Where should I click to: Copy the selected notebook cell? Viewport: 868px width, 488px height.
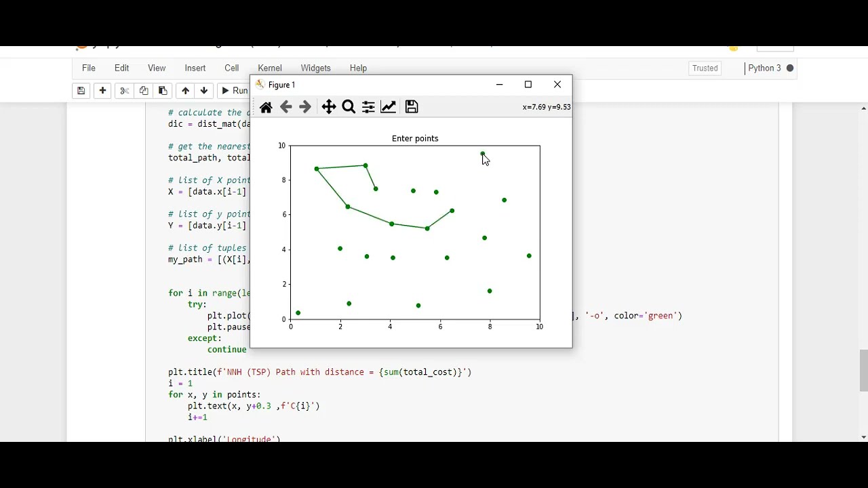click(x=144, y=91)
